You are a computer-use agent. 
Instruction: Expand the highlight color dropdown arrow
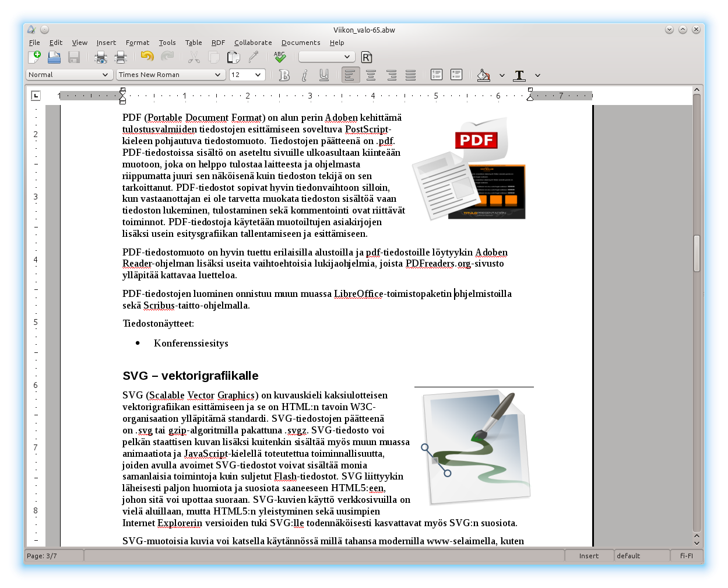click(x=502, y=75)
